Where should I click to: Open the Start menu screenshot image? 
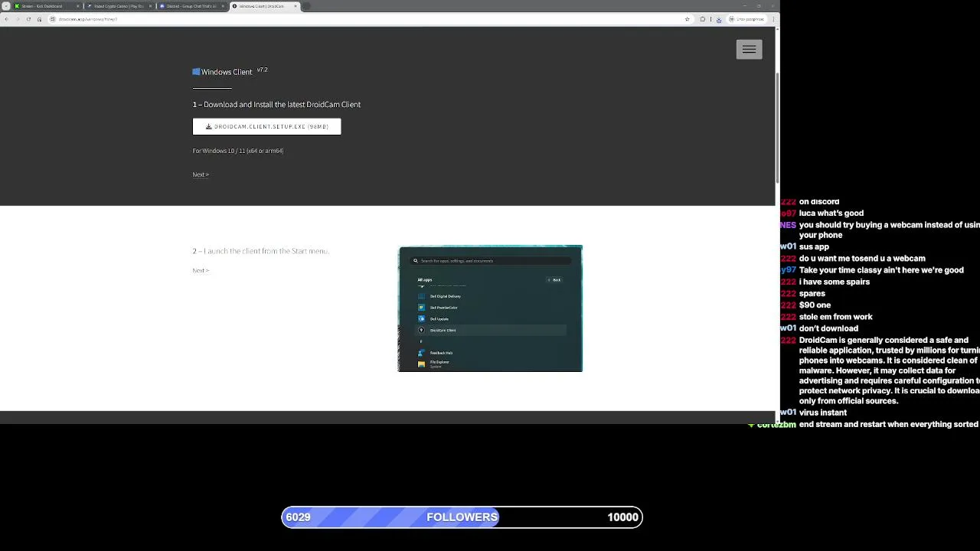490,308
